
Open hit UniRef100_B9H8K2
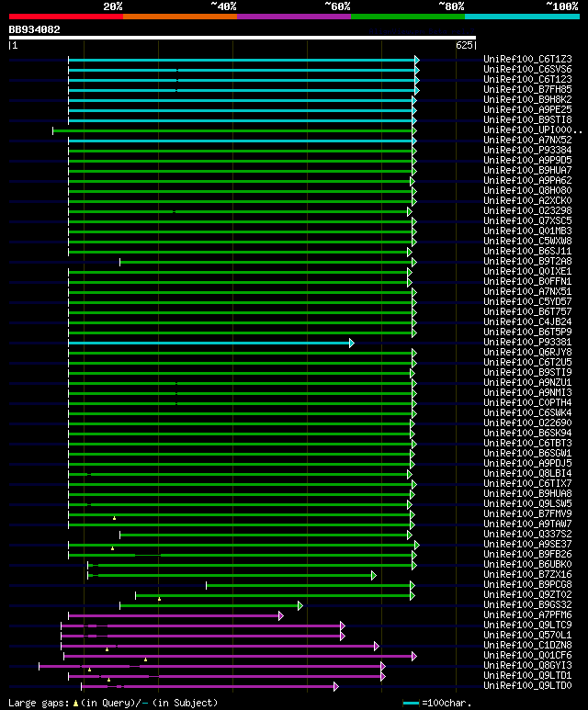tap(527, 99)
